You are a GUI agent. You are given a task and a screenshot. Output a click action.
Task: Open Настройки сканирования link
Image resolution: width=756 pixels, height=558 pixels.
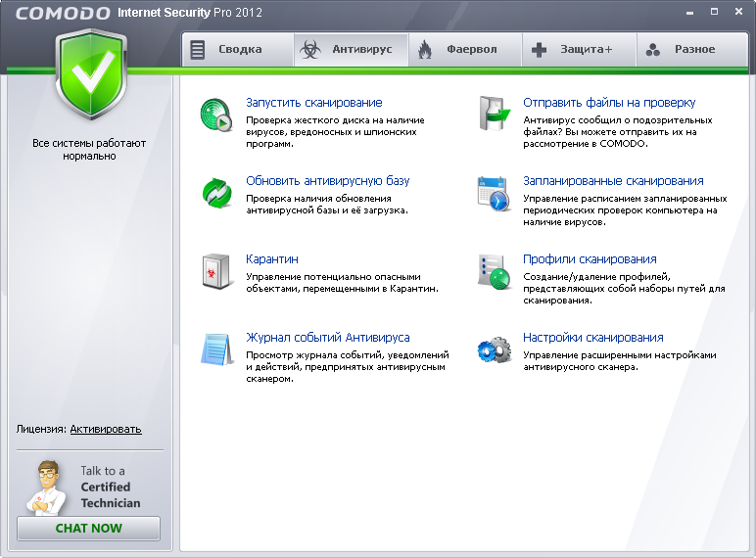click(x=593, y=338)
